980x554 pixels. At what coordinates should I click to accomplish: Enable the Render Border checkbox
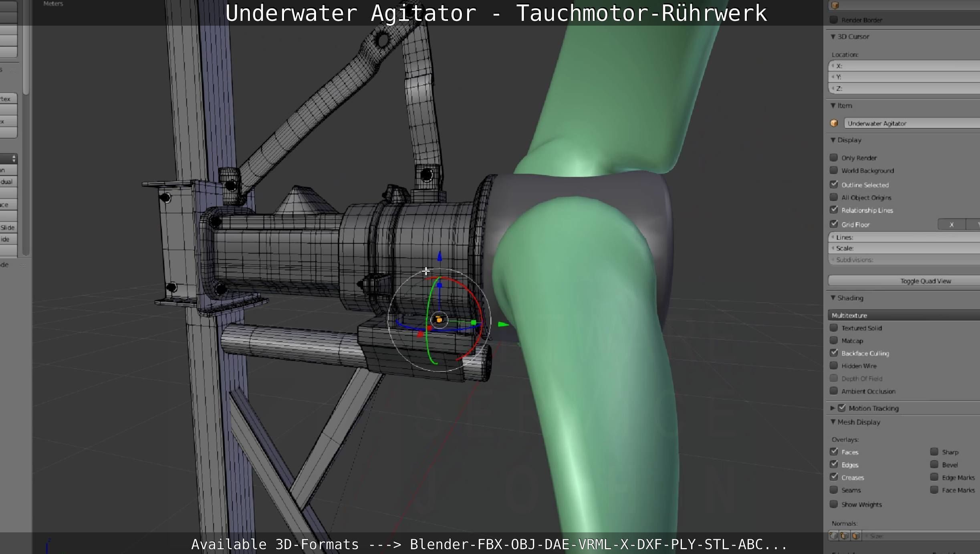[x=834, y=20]
